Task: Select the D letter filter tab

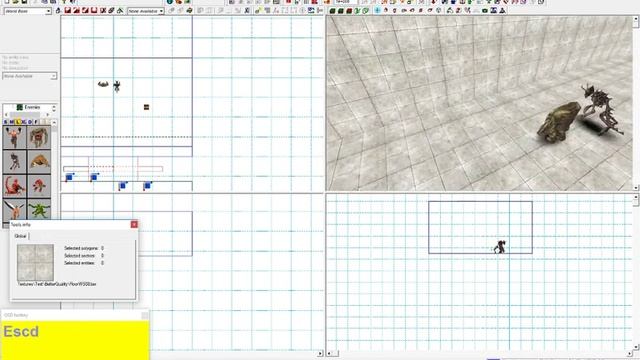Action: 30,122
